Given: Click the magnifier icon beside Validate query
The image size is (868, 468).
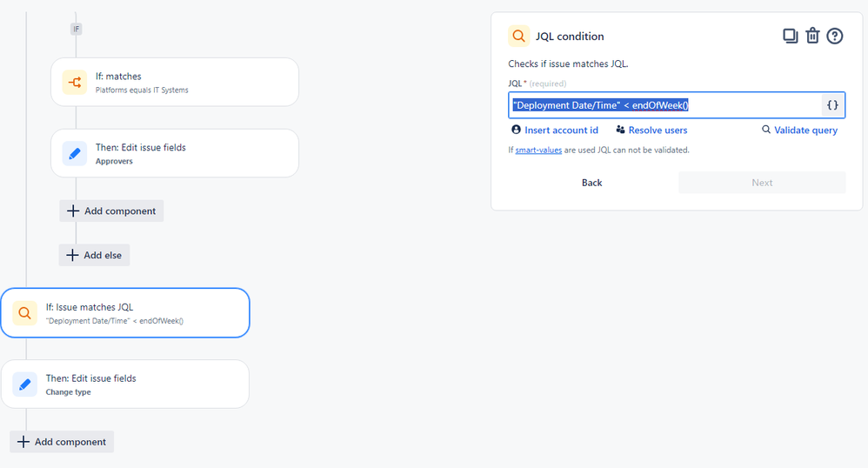Looking at the screenshot, I should pos(766,130).
